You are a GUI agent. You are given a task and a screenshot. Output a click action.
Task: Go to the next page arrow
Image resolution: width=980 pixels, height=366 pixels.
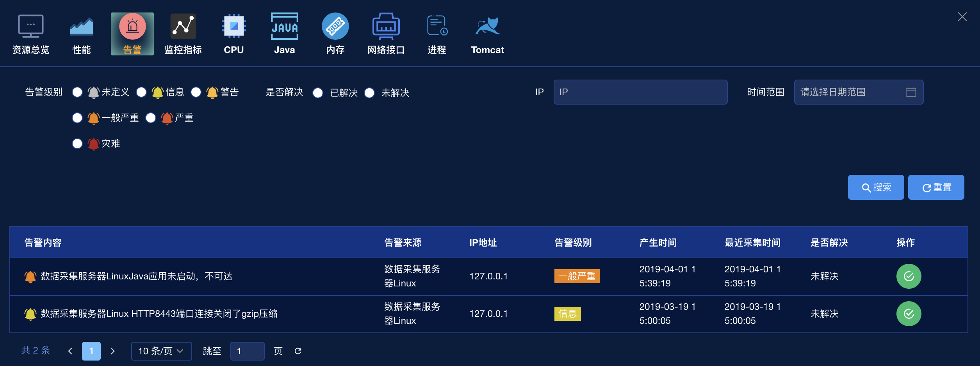tap(112, 351)
